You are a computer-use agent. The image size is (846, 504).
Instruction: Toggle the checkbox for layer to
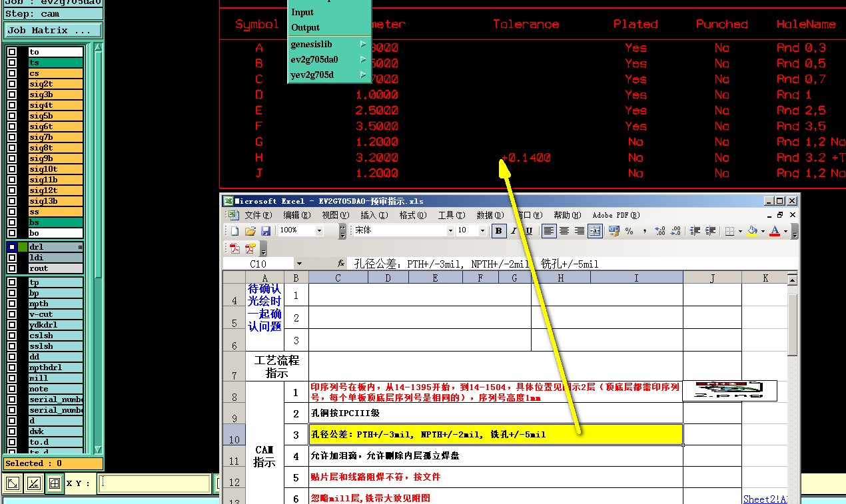point(12,52)
